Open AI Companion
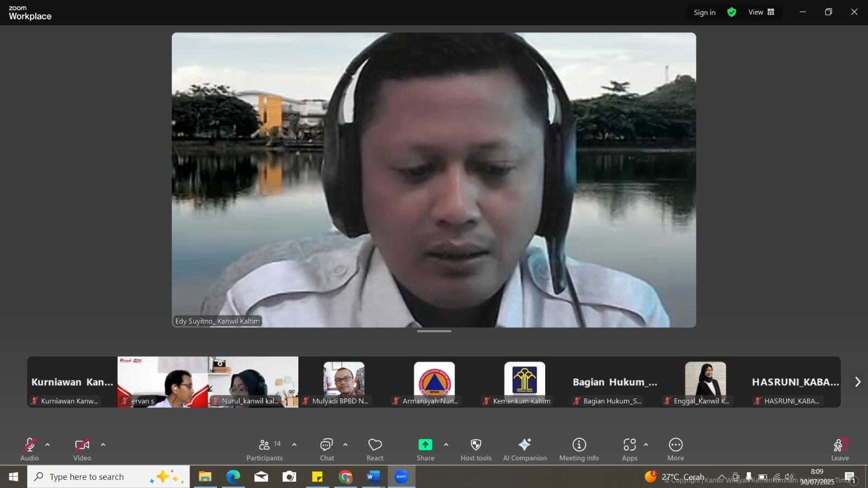Viewport: 868px width, 488px height. pos(525,450)
